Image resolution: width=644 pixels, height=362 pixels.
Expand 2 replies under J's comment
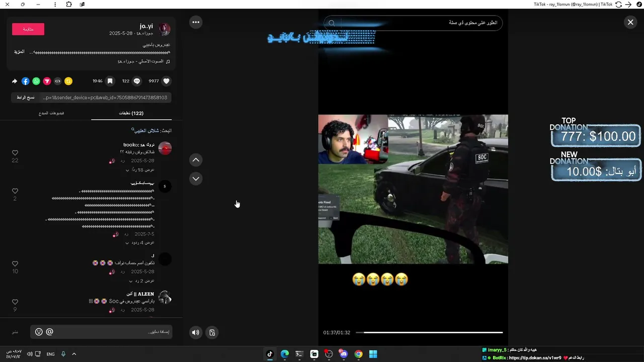point(141,281)
